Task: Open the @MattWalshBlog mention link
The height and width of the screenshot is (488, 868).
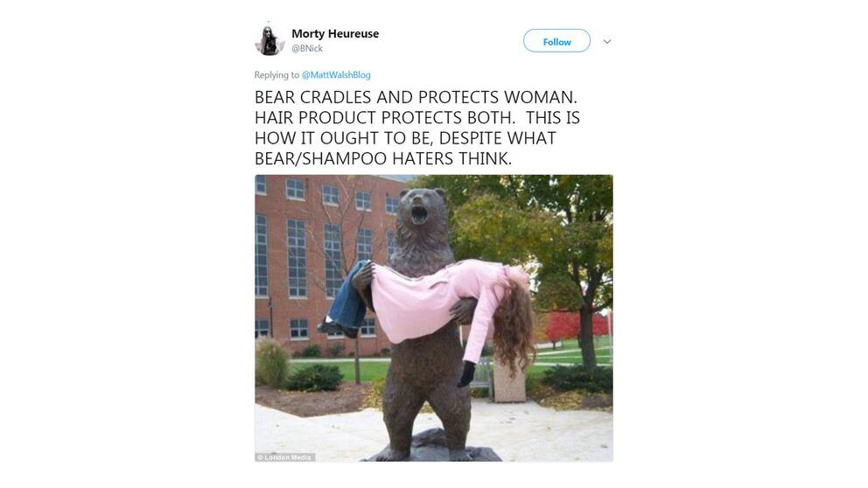Action: coord(336,74)
